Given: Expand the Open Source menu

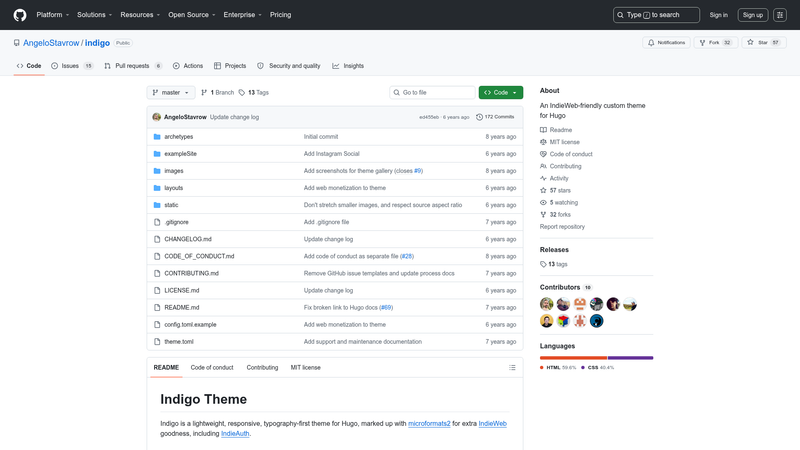Looking at the screenshot, I should point(192,15).
